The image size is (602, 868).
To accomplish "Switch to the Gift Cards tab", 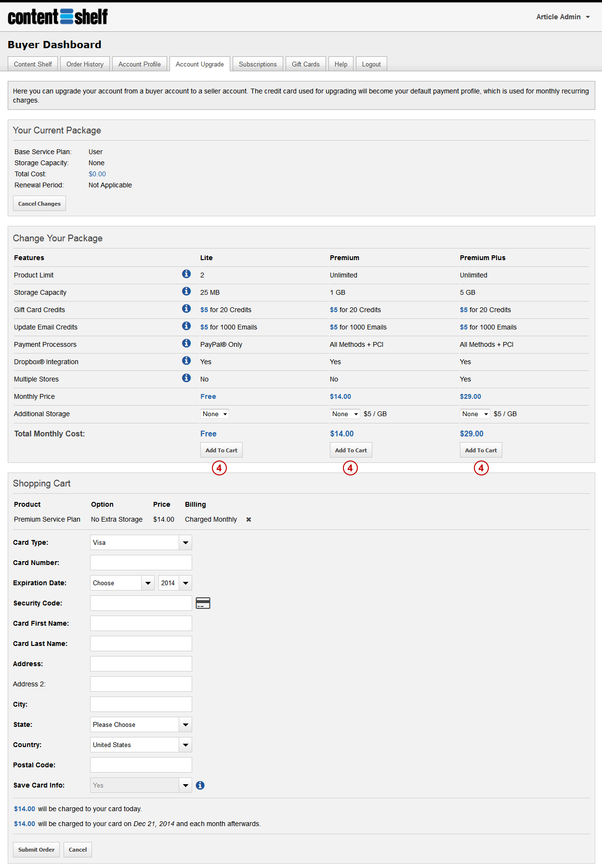I will 306,64.
